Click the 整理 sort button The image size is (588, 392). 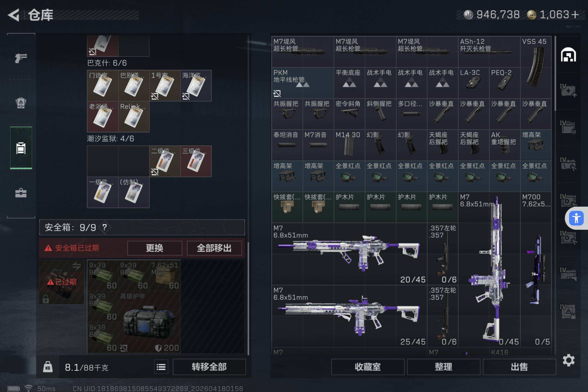click(x=443, y=367)
